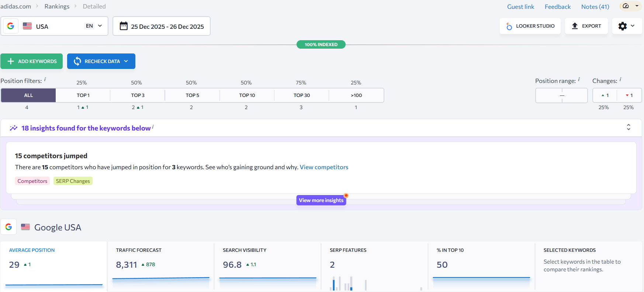This screenshot has width=644, height=292.
Task: Open Notes (41) link
Action: pyautogui.click(x=595, y=7)
